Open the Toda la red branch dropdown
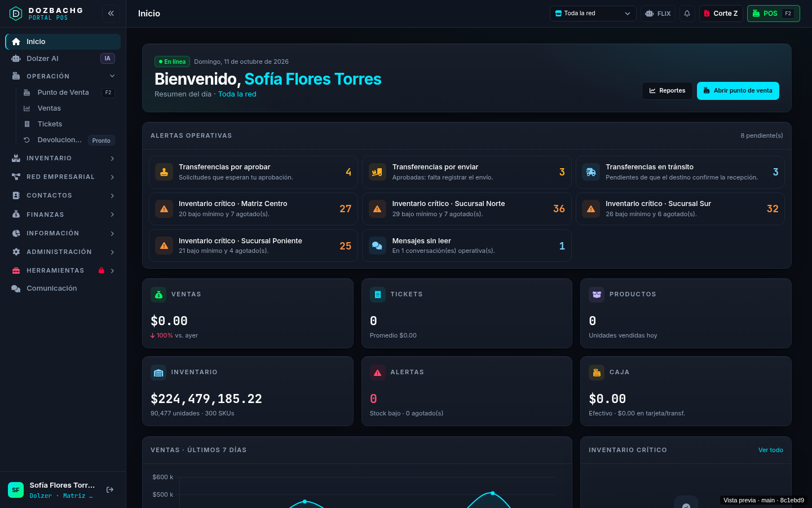Screen dimensions: 812x508 coord(593,14)
